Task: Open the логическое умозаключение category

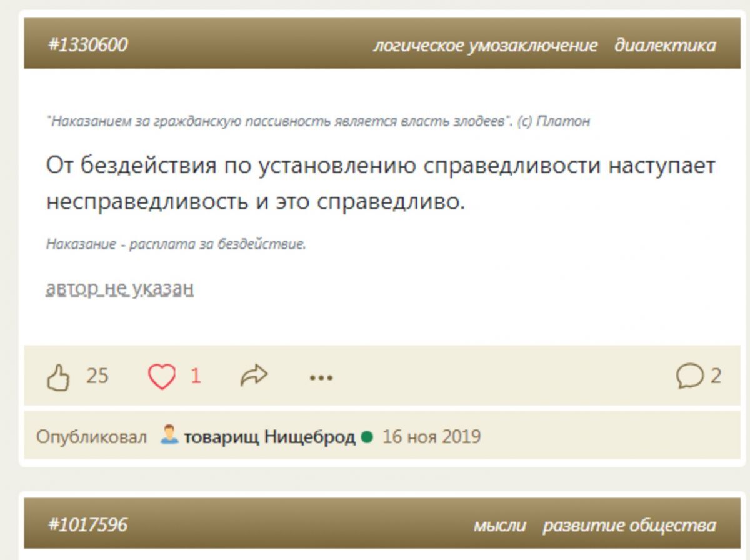Action: pyautogui.click(x=486, y=45)
